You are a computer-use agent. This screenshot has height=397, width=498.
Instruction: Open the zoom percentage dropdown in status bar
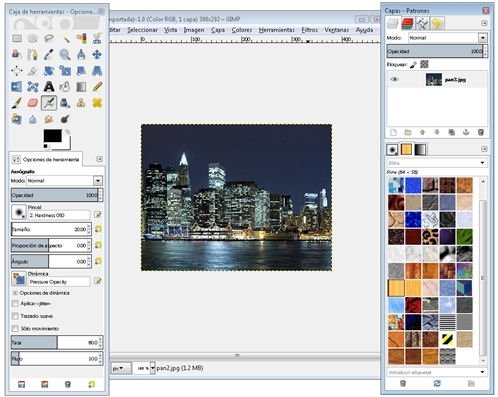(152, 368)
